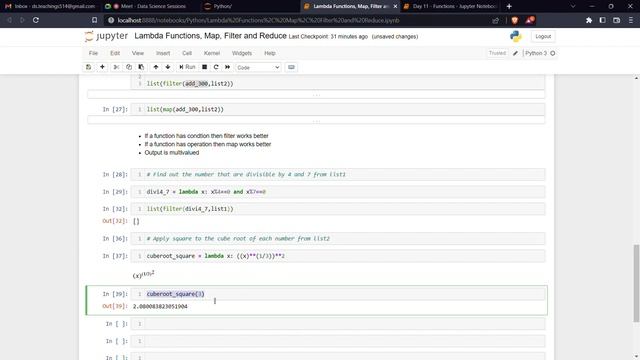Move selected cell up arrow
Screen dimensions: 640x360
click(x=156, y=67)
